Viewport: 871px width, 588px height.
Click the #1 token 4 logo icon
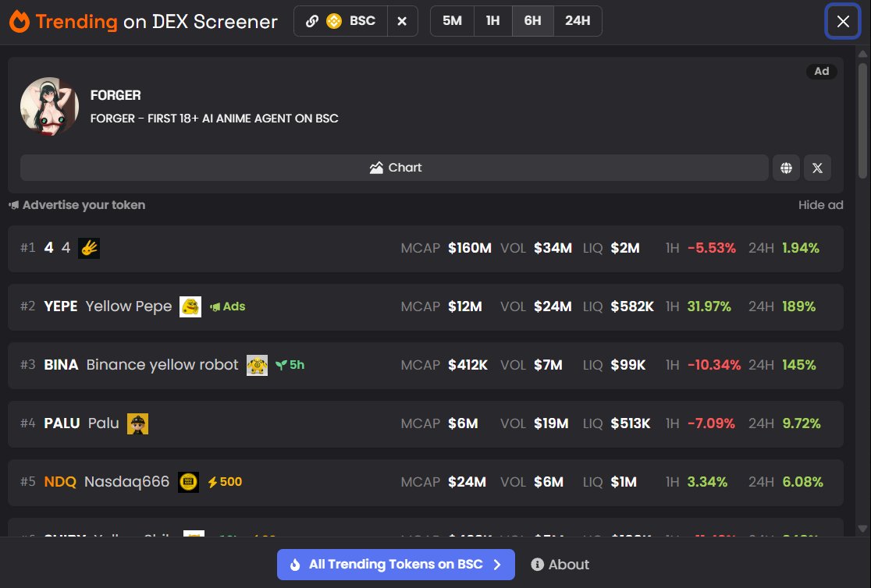click(89, 248)
